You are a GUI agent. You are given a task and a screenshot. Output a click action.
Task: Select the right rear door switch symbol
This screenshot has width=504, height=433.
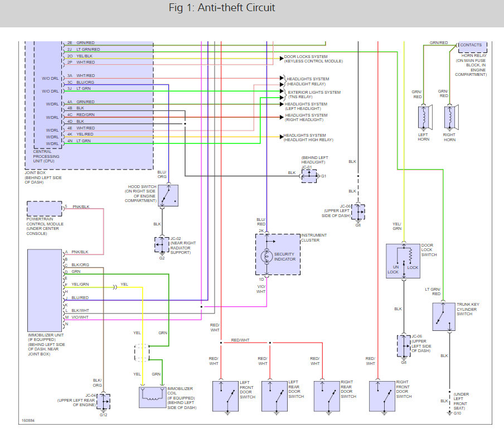tap(327, 396)
